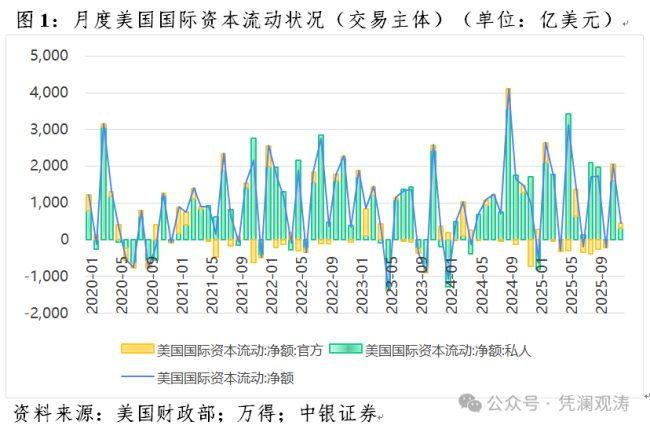The width and height of the screenshot is (650, 429).
Task: Click x-axis label 2021-01
Action: pyautogui.click(x=182, y=285)
